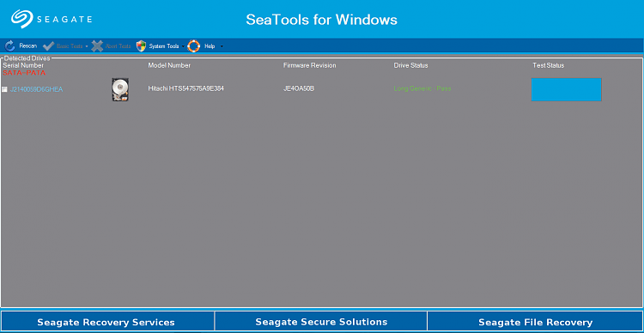644x333 pixels.
Task: Click the Firmware Revision column header
Action: click(310, 65)
